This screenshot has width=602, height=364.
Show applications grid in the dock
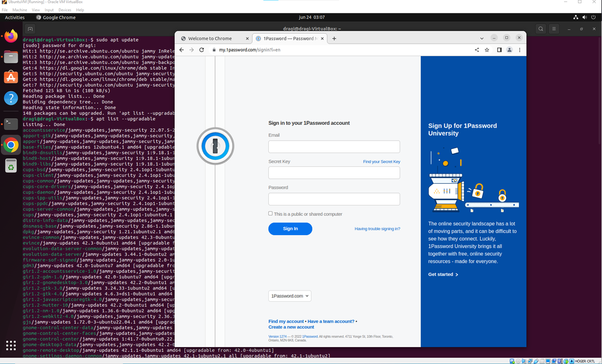(x=11, y=345)
